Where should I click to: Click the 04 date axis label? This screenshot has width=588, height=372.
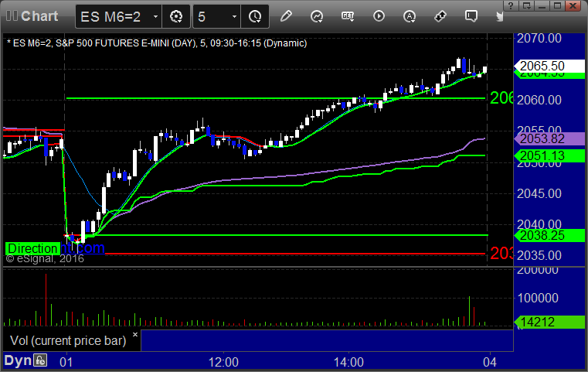pos(490,362)
